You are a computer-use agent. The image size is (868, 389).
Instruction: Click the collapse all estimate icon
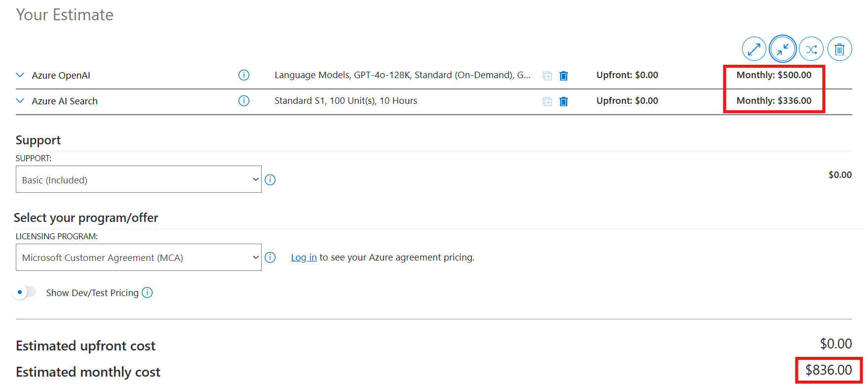click(783, 49)
